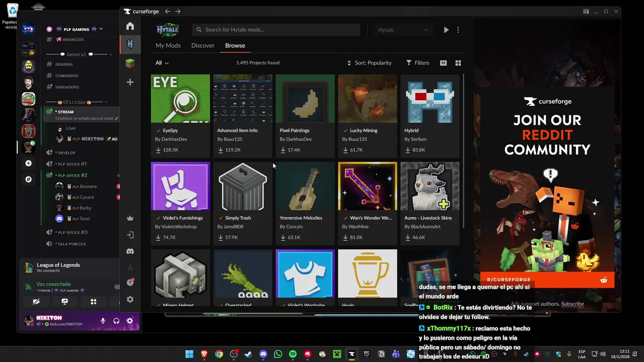Click the CurseForge sign-in arrow icon
Viewport: 644px width, 362px height.
click(x=130, y=235)
